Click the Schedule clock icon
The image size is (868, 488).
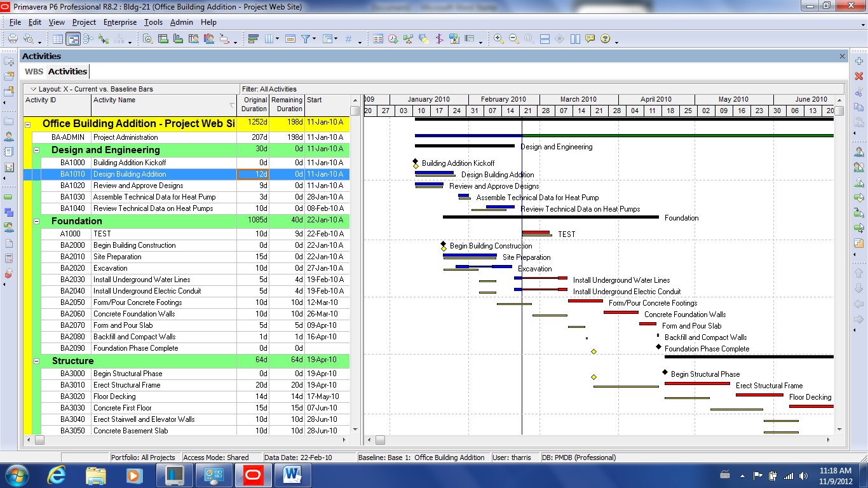pyautogui.click(x=393, y=39)
